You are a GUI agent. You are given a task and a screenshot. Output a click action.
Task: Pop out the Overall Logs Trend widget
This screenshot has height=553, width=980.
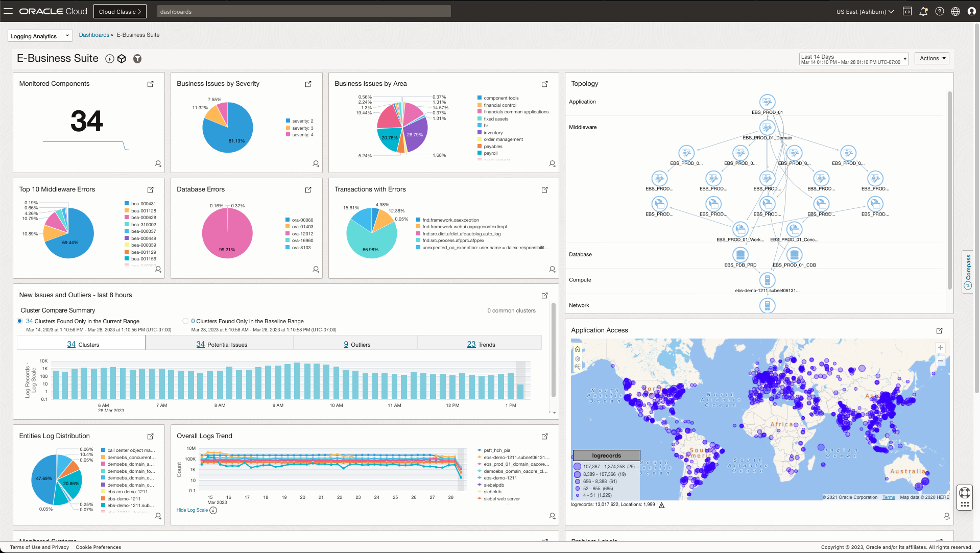coord(545,437)
